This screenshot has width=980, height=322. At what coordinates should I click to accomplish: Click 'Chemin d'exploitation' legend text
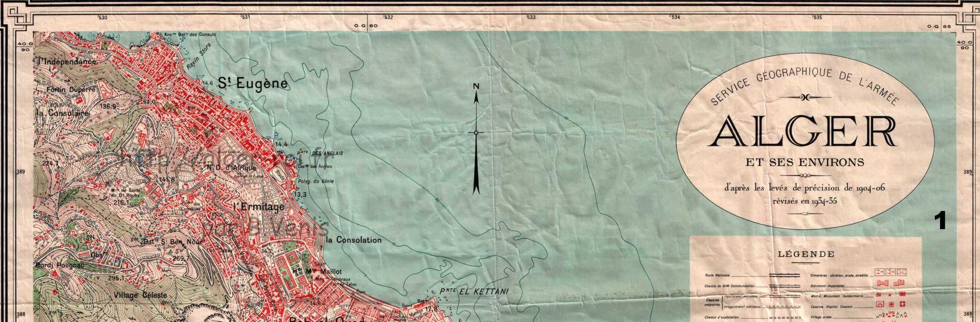coord(721,317)
